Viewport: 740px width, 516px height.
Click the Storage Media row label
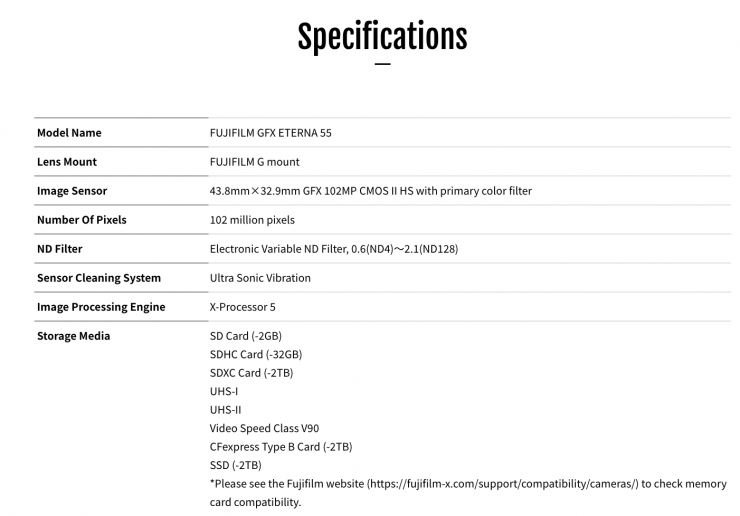click(74, 336)
